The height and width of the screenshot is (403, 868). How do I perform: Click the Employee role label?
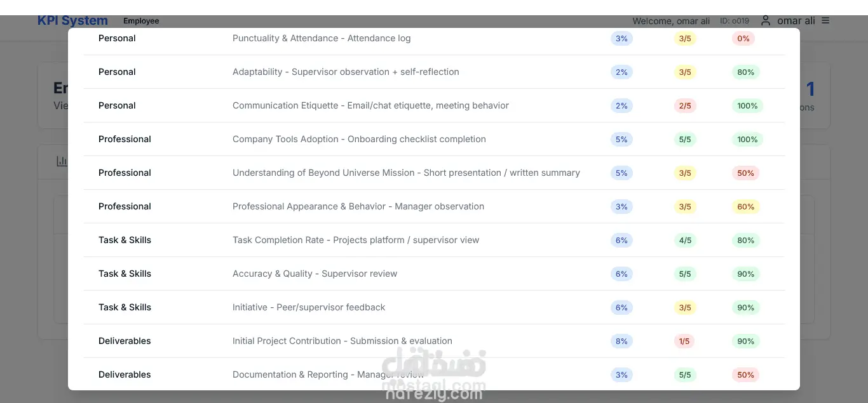[x=141, y=21]
